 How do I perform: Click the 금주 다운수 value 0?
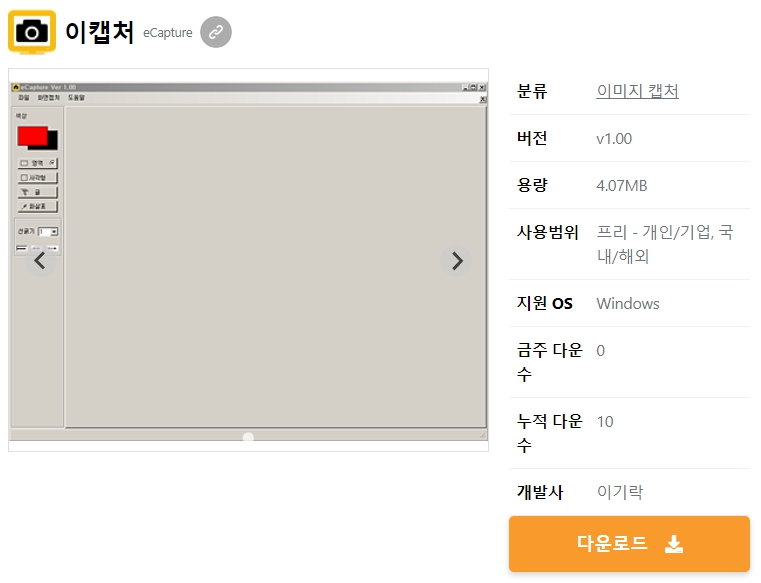tap(600, 350)
